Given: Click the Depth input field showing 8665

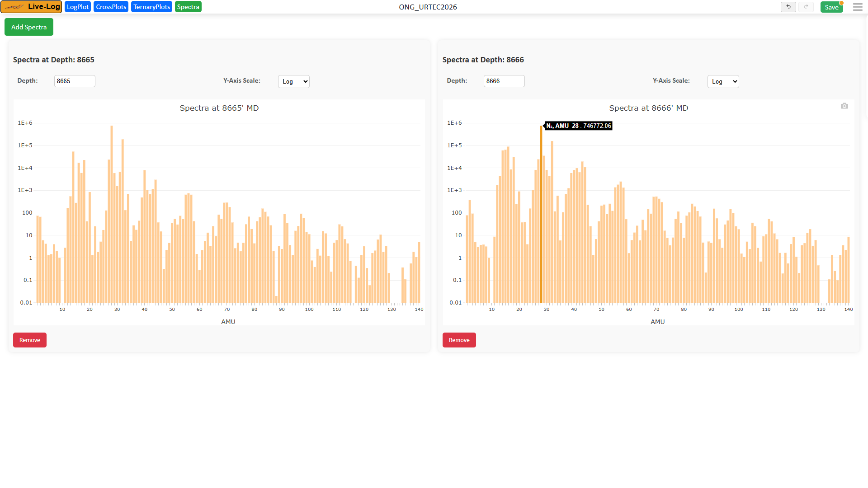Looking at the screenshot, I should click(x=75, y=81).
